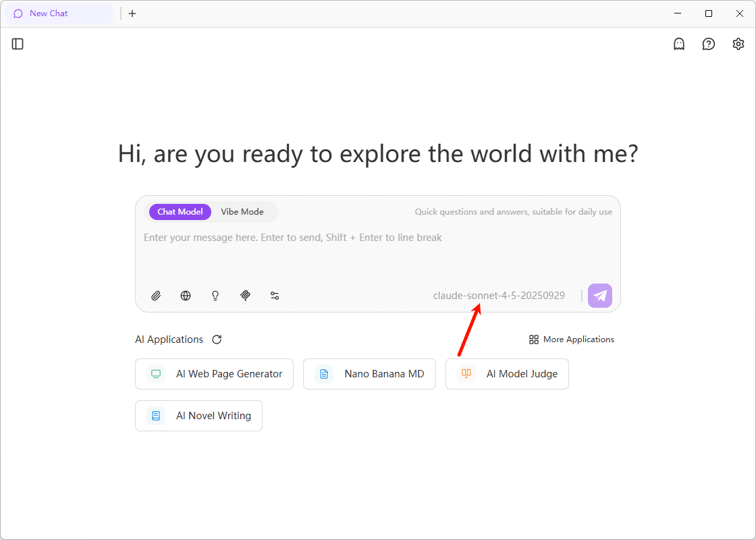Select the Chat Model mode

(x=180, y=212)
